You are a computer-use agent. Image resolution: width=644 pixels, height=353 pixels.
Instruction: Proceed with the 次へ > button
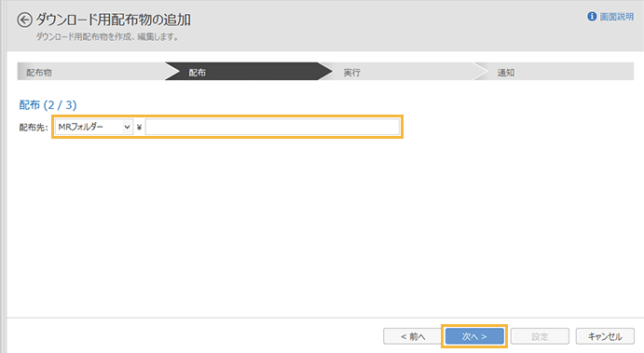pos(474,336)
